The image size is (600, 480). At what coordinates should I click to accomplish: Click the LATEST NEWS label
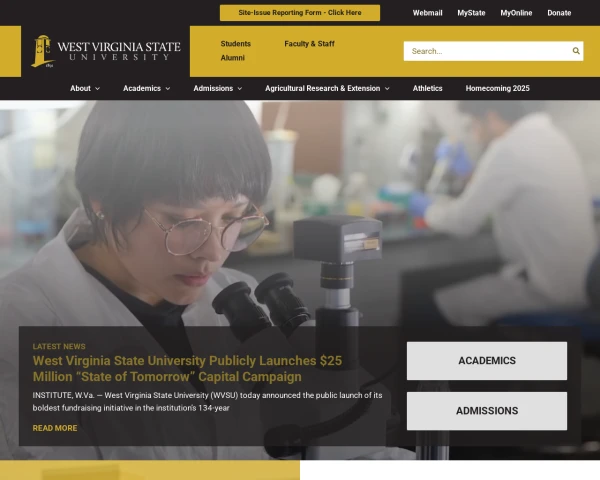[x=59, y=346]
